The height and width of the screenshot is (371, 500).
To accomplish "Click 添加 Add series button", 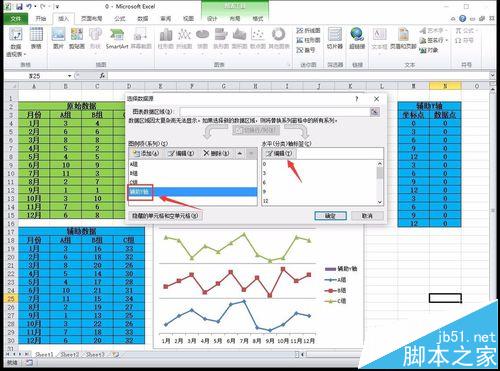I will [146, 153].
